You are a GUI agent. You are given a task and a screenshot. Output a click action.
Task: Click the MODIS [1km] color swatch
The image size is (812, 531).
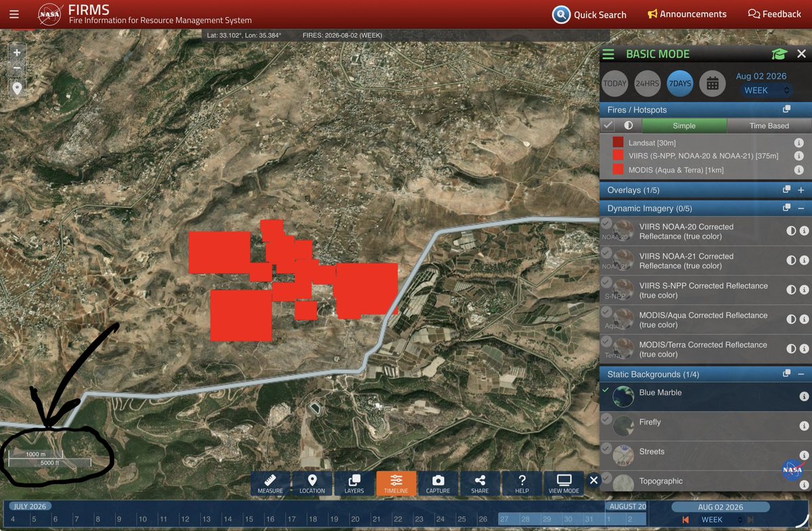pos(618,169)
